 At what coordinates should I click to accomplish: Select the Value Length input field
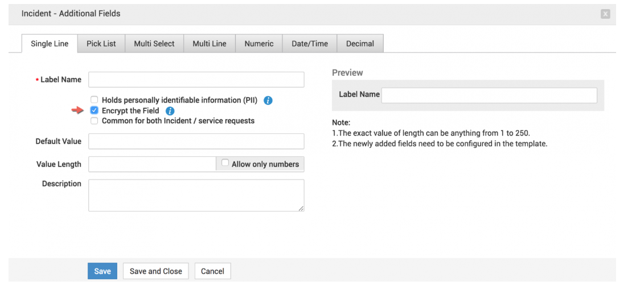tap(152, 164)
